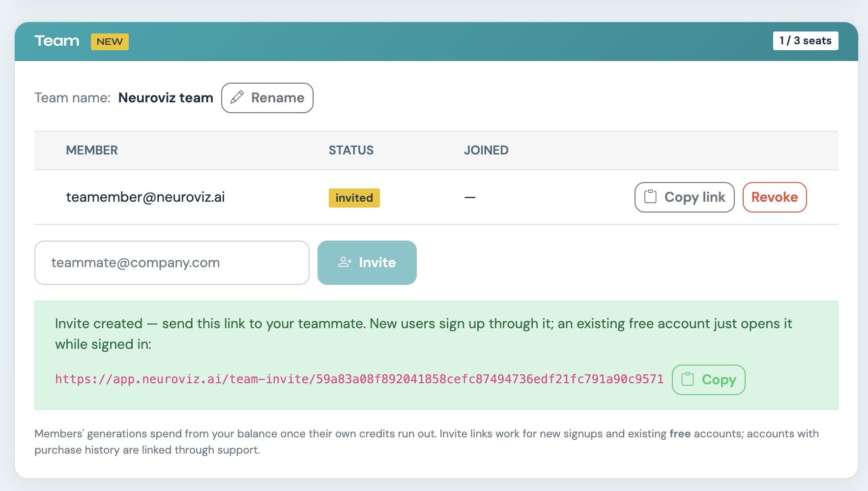The image size is (868, 491).
Task: Revoke the invite for teamember@neuroviz.ai
Action: [775, 197]
